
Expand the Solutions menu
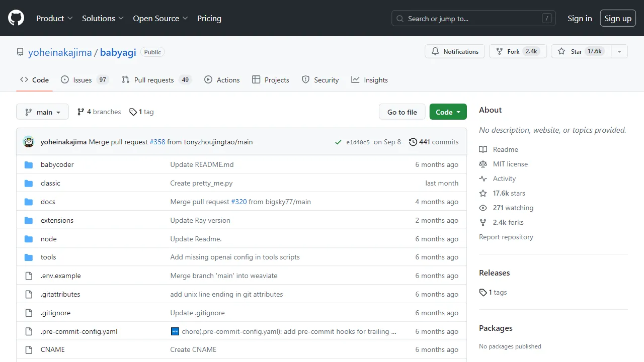(103, 18)
